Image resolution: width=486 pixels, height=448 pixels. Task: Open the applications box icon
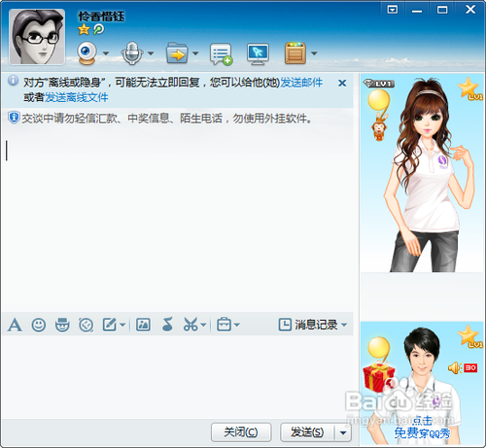pos(295,53)
